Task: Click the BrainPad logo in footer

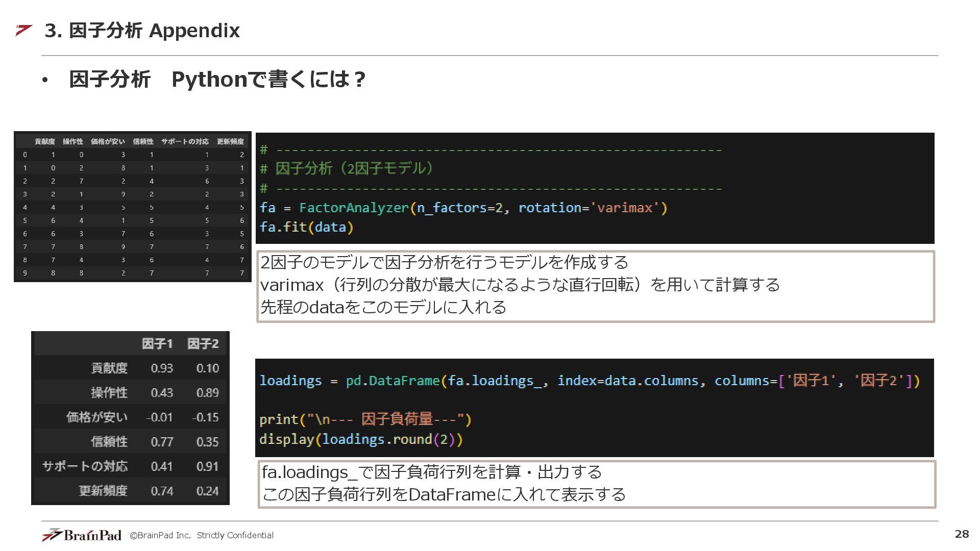Action: (x=82, y=535)
